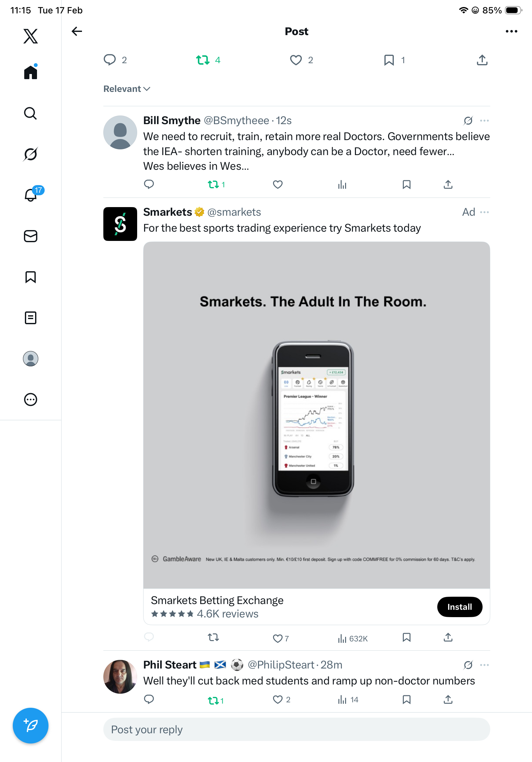The image size is (532, 762).
Task: Open the sidebar More menu
Action: pos(31,400)
